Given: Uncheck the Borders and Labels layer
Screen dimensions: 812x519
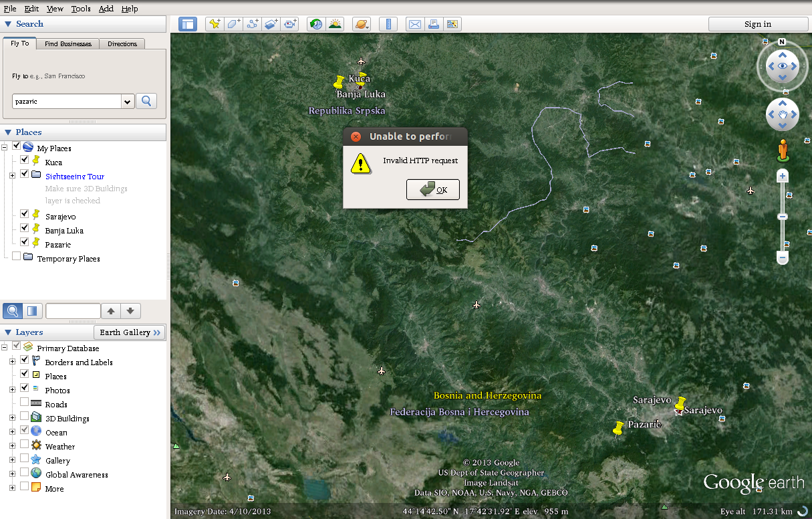Looking at the screenshot, I should coord(25,360).
